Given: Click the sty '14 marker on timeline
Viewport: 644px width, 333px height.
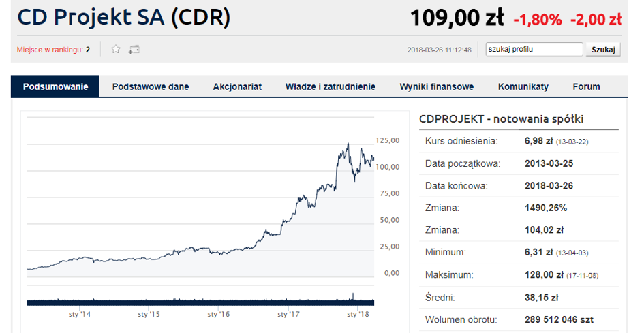Looking at the screenshot, I should point(79,314).
